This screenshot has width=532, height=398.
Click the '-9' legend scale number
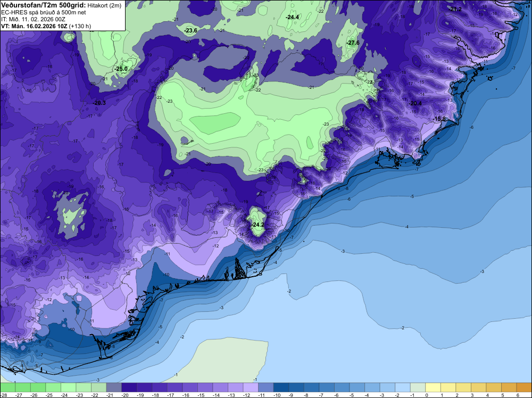292,395
